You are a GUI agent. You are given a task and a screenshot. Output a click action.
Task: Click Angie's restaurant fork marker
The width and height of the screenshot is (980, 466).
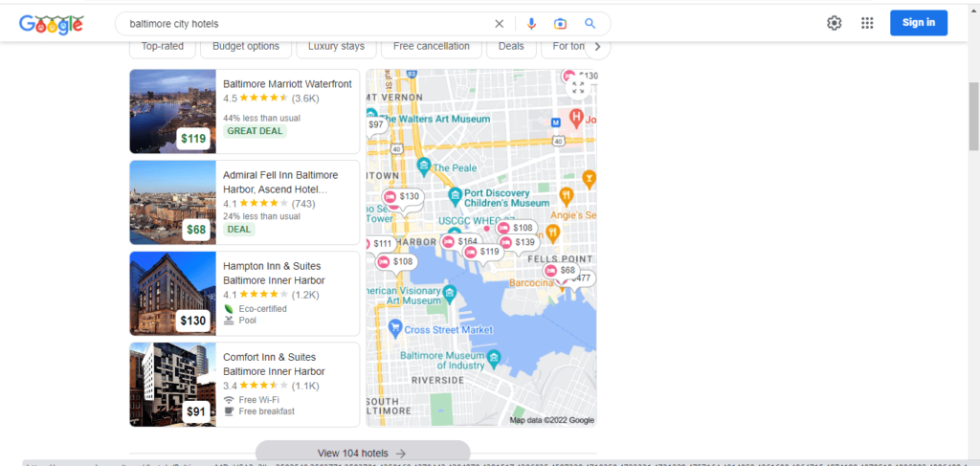(x=567, y=195)
